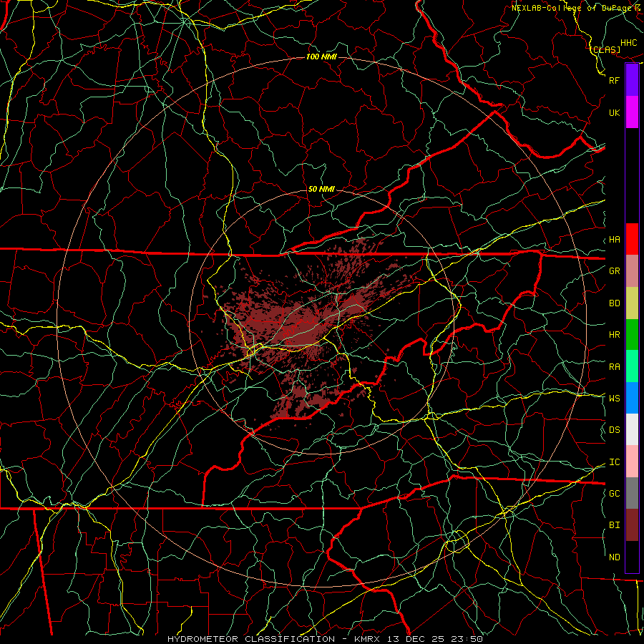Click the 'HYDROMETEOR CLASSIFICATION' title text

(251, 639)
